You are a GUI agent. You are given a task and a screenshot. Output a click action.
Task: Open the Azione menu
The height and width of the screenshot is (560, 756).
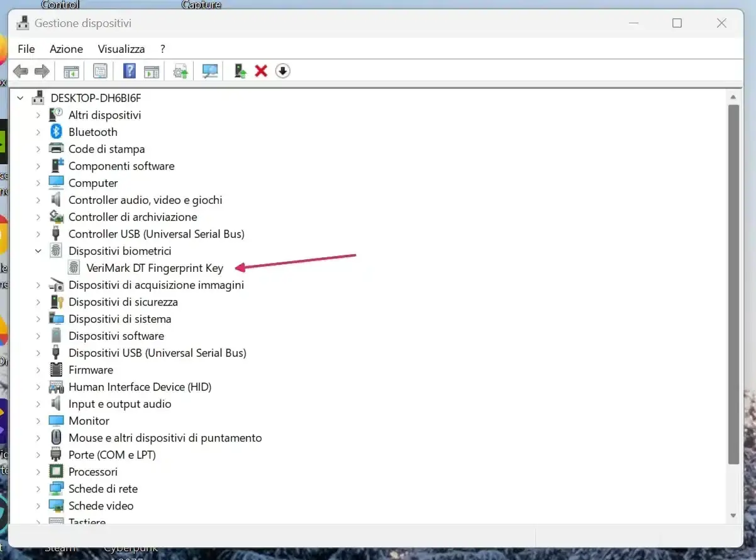[x=66, y=48]
